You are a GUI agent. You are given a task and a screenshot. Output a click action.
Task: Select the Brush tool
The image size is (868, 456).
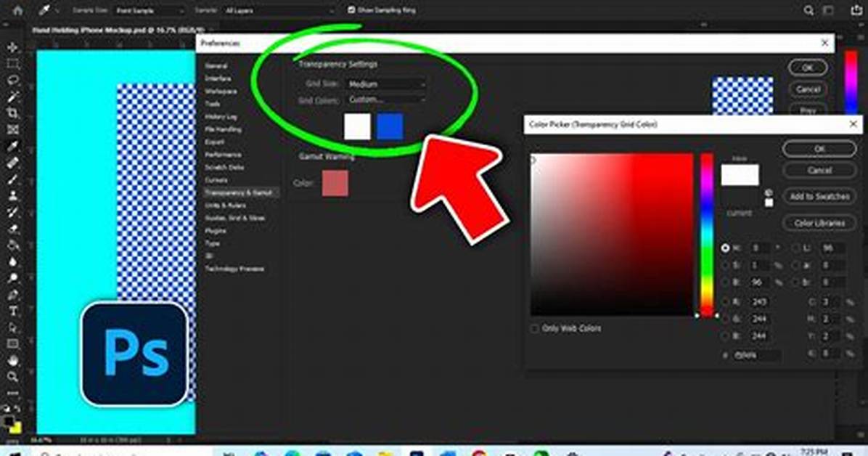point(13,179)
